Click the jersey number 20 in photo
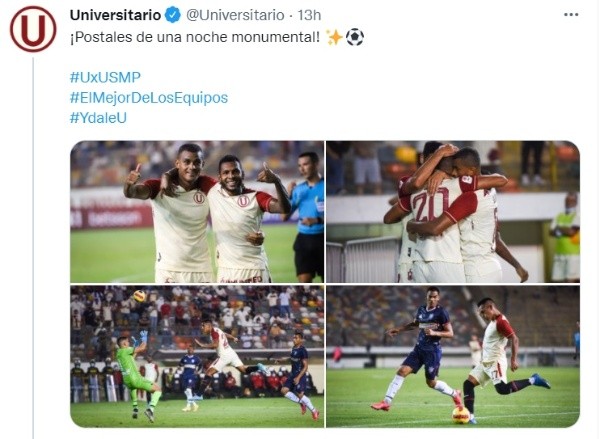 tap(430, 205)
